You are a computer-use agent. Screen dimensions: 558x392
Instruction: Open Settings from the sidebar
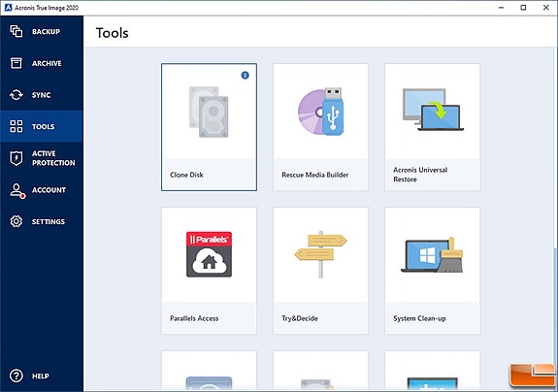coord(42,221)
